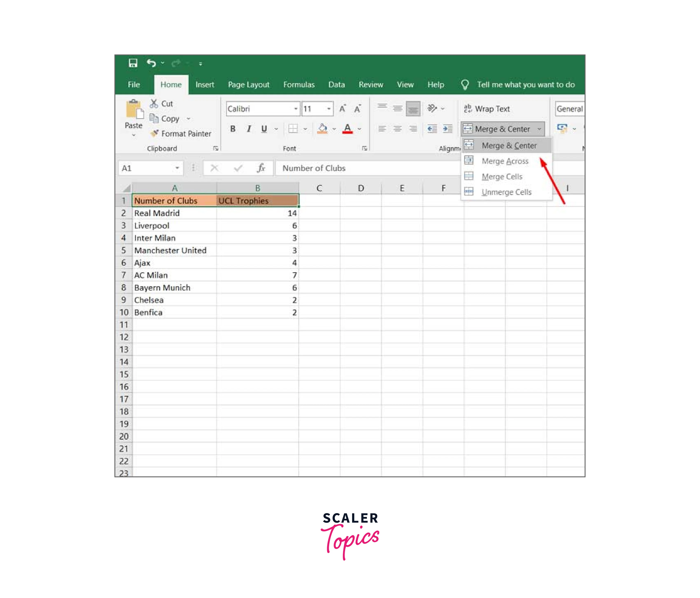Expand the font size 11 dropdown
Image resolution: width=700 pixels, height=598 pixels.
328,109
